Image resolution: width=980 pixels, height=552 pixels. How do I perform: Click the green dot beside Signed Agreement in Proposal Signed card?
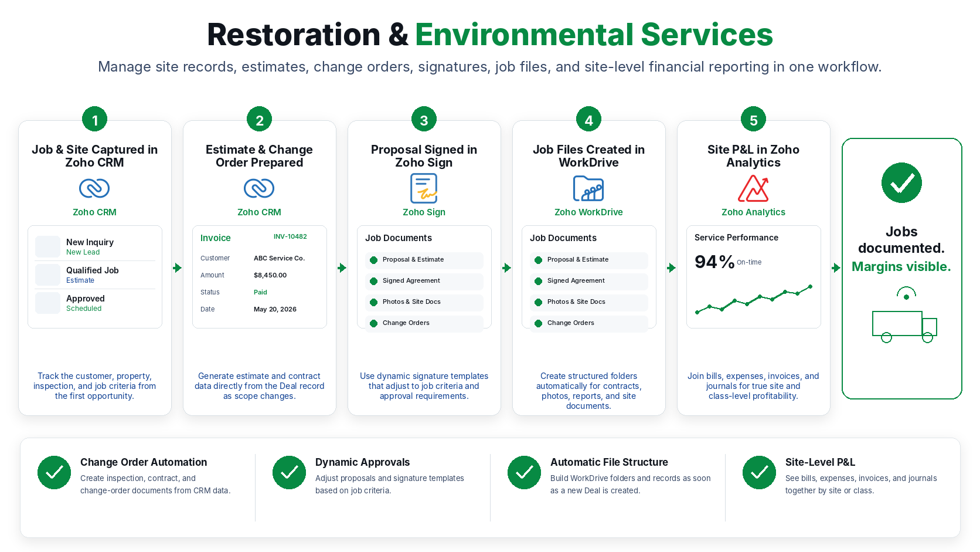click(x=373, y=281)
